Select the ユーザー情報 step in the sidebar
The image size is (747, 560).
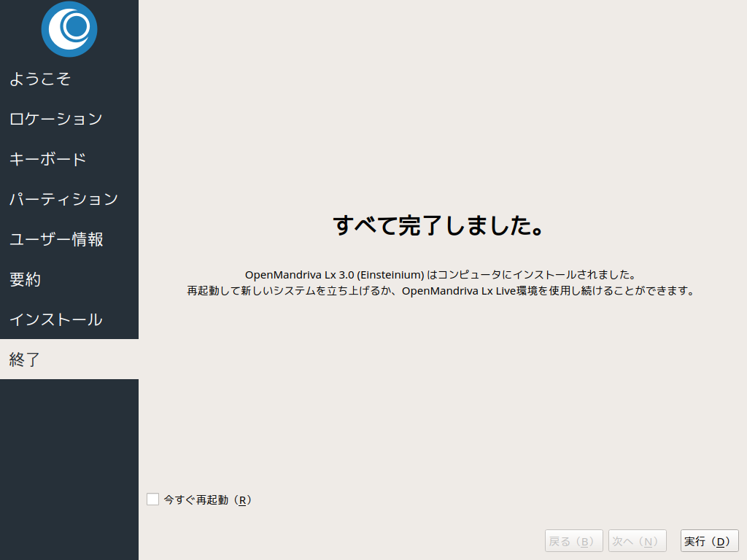click(69, 239)
